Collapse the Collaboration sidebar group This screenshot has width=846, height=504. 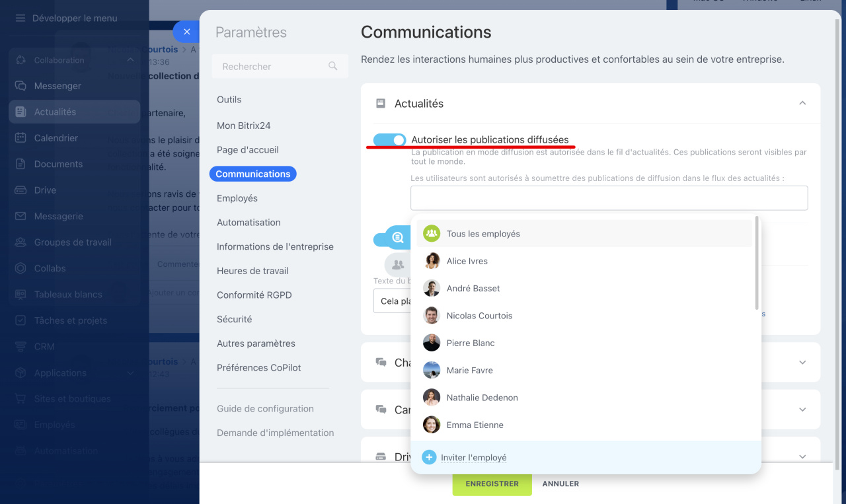[130, 60]
